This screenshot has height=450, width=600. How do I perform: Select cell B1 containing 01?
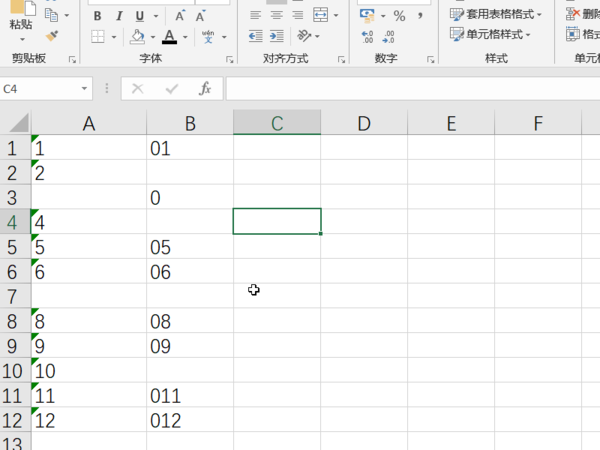pos(190,148)
